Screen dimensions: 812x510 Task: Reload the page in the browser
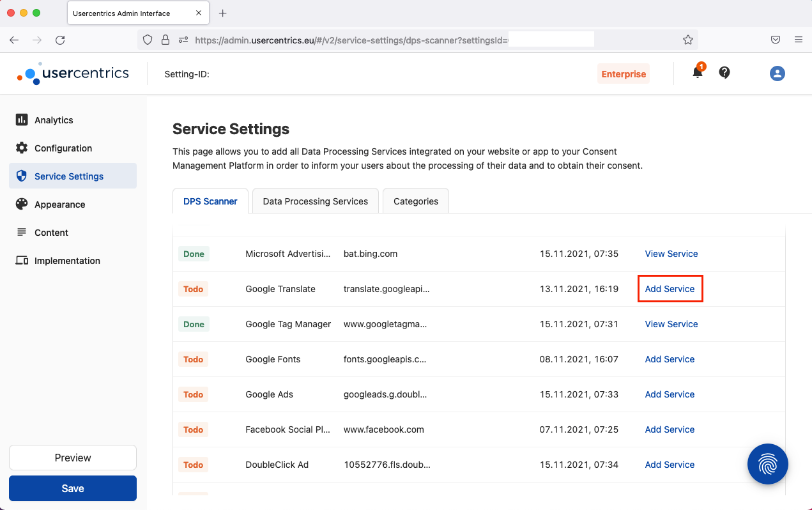click(x=60, y=40)
